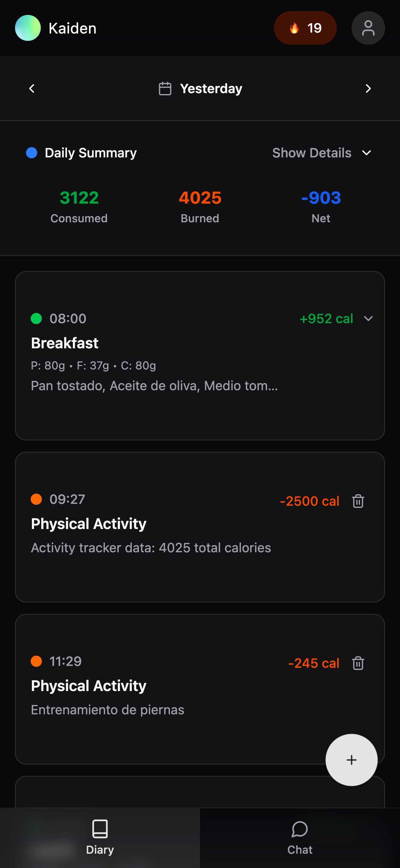
Task: Click the blue Daily Summary dot
Action: [32, 153]
